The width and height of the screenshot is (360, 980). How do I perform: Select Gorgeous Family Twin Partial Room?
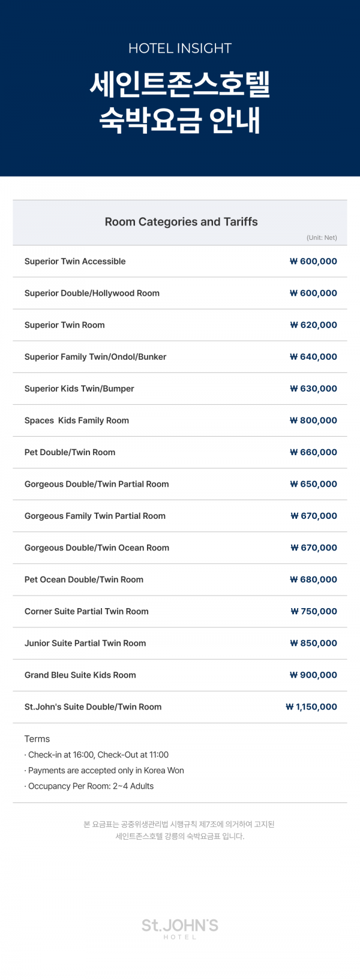pos(180,516)
